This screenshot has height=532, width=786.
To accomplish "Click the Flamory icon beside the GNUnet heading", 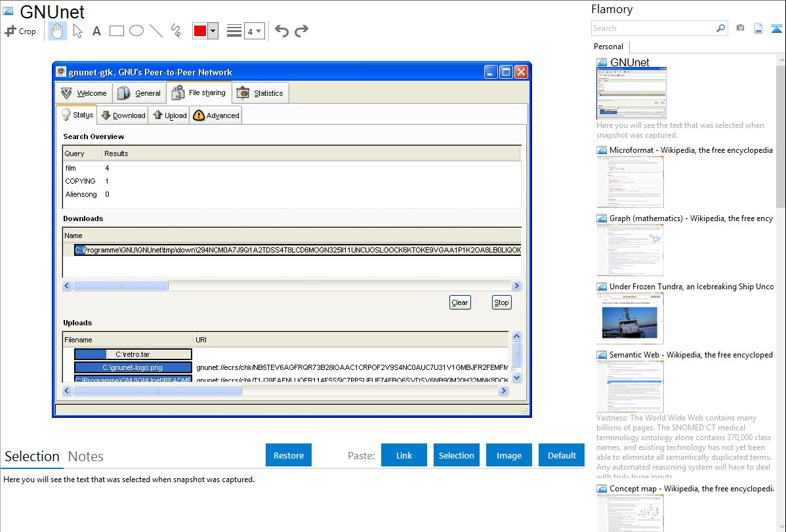I will pyautogui.click(x=8, y=11).
